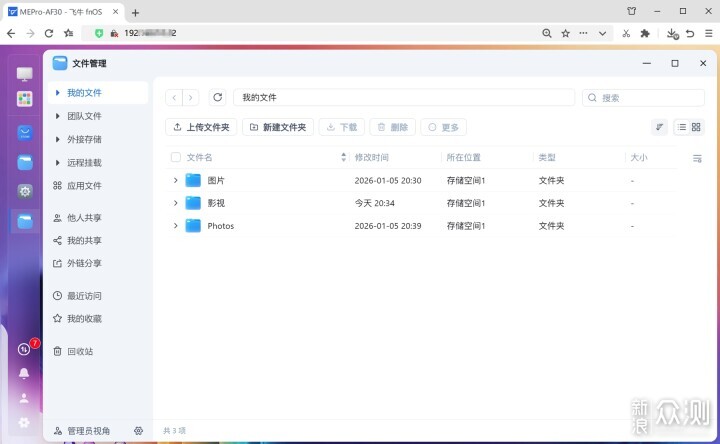This screenshot has height=444, width=720.
Task: Expand 外接存储 in sidebar
Action: point(57,139)
